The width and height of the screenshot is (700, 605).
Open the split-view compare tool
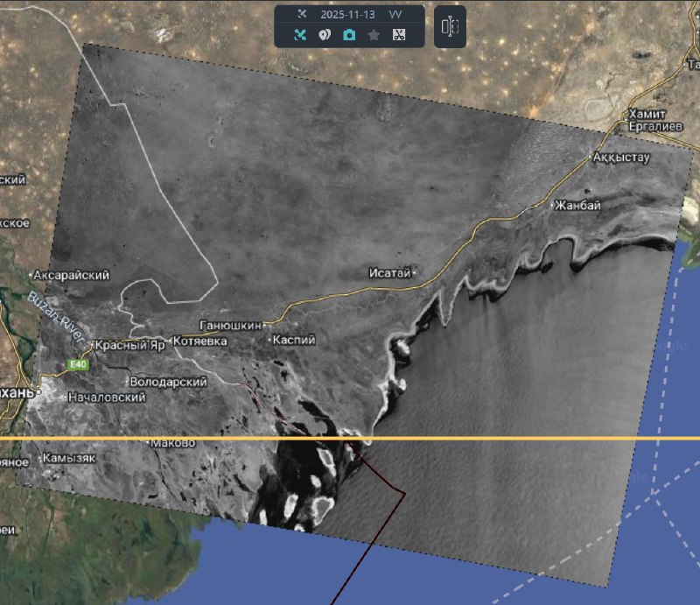click(450, 26)
